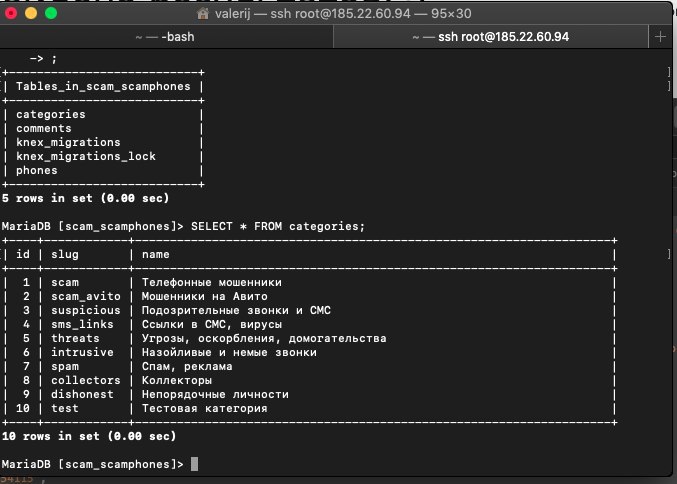Viewport: 677px width, 484px height.
Task: Click the name Телефонные мошенники
Action: pyautogui.click(x=212, y=282)
